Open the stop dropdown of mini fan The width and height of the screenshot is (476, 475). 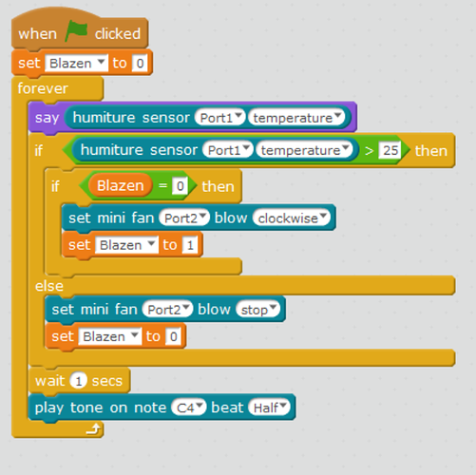click(x=258, y=310)
